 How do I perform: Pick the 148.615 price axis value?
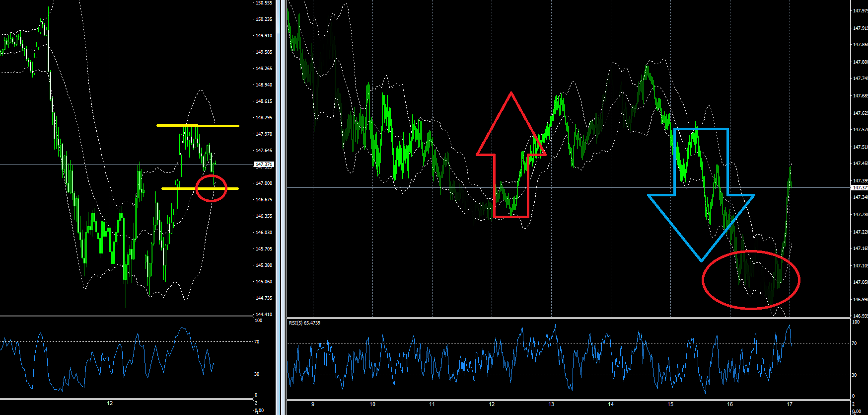(x=264, y=101)
